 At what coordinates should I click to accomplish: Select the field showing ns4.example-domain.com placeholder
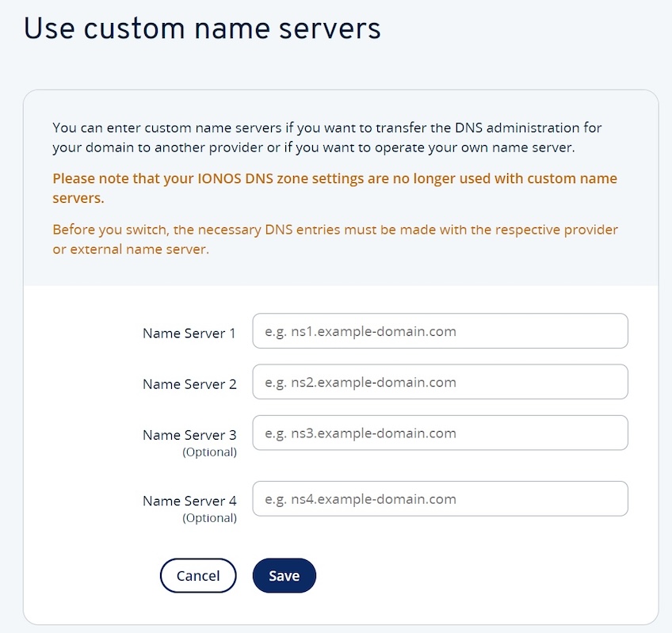point(440,499)
